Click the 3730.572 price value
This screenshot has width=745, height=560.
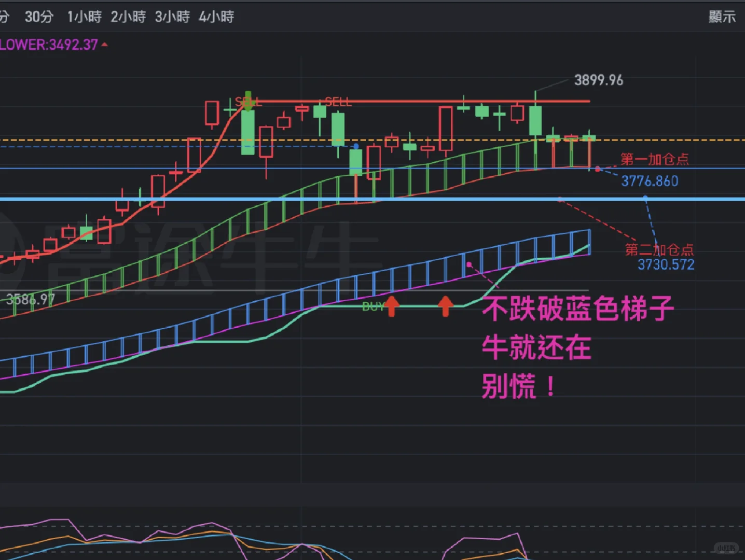click(666, 265)
